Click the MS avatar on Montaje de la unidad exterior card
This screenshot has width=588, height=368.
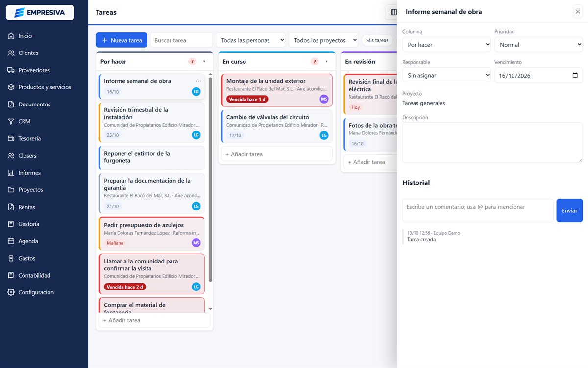pyautogui.click(x=324, y=99)
